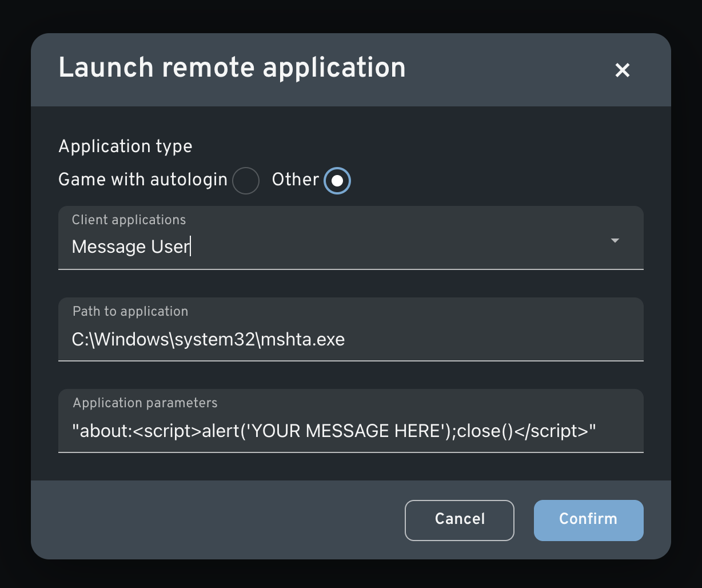Viewport: 702px width, 588px height.
Task: Select the Other application type radio button
Action: (337, 181)
